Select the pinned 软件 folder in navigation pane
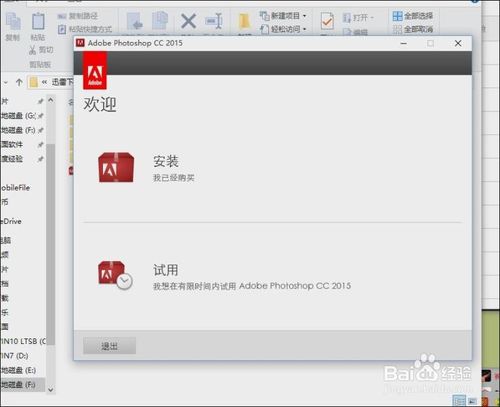500x407 pixels. [x=12, y=144]
